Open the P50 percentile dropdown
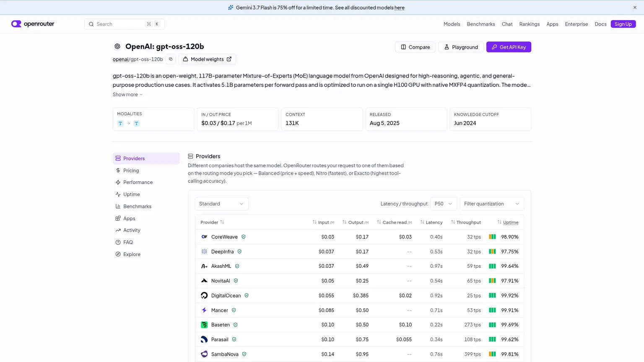644x362 pixels. point(444,204)
